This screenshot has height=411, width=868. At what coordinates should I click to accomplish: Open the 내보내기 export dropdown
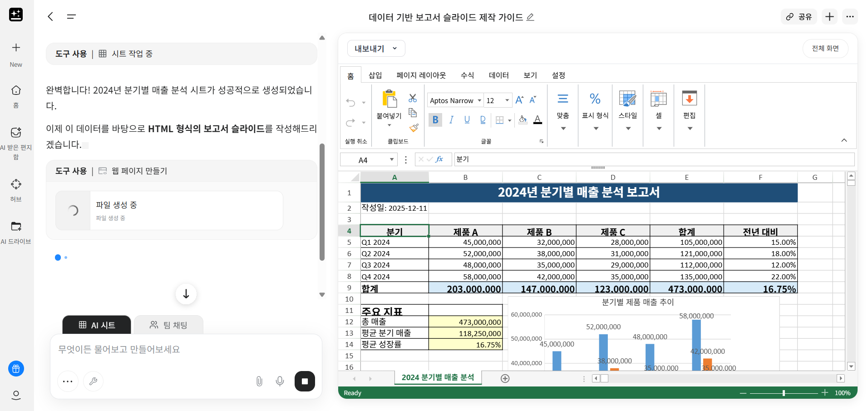coord(376,49)
